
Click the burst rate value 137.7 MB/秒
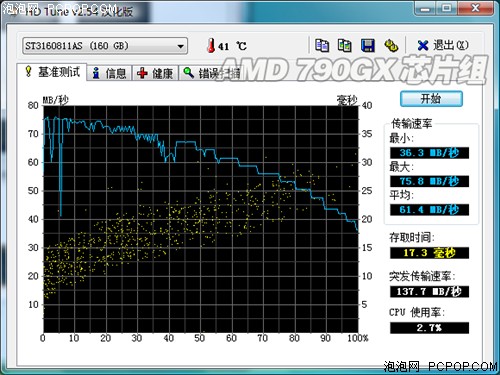[x=429, y=292]
